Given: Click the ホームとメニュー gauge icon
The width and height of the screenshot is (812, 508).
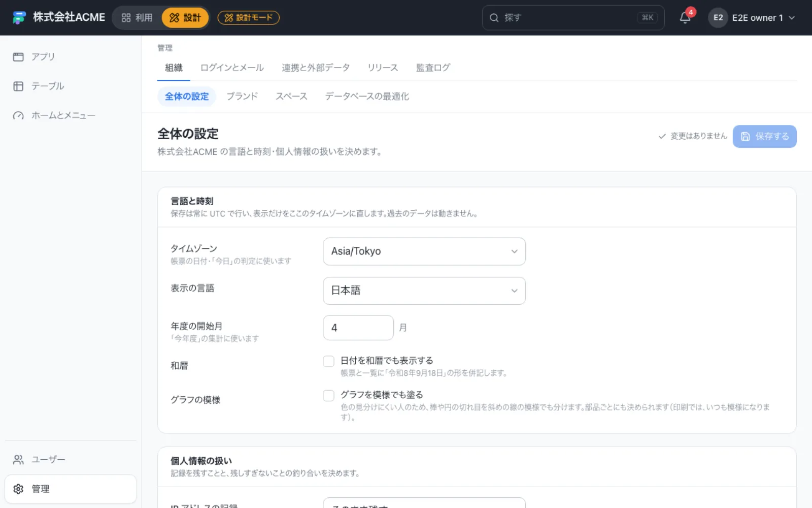Looking at the screenshot, I should coord(18,116).
